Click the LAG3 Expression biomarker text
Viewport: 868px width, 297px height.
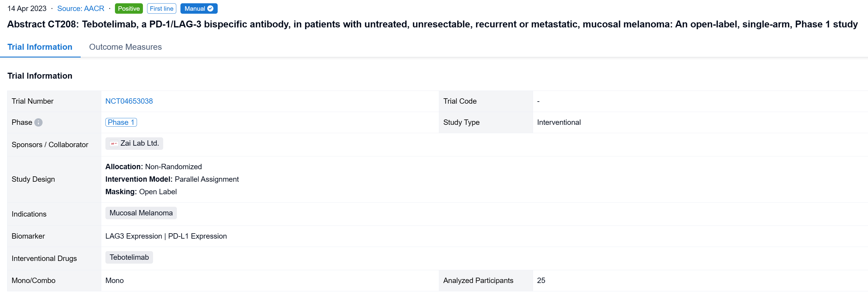click(x=133, y=236)
